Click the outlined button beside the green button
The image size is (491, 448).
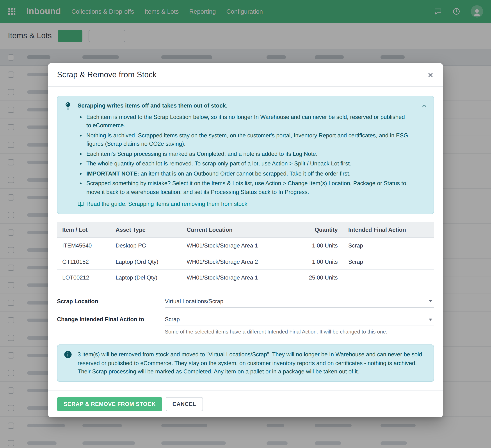[x=107, y=36]
